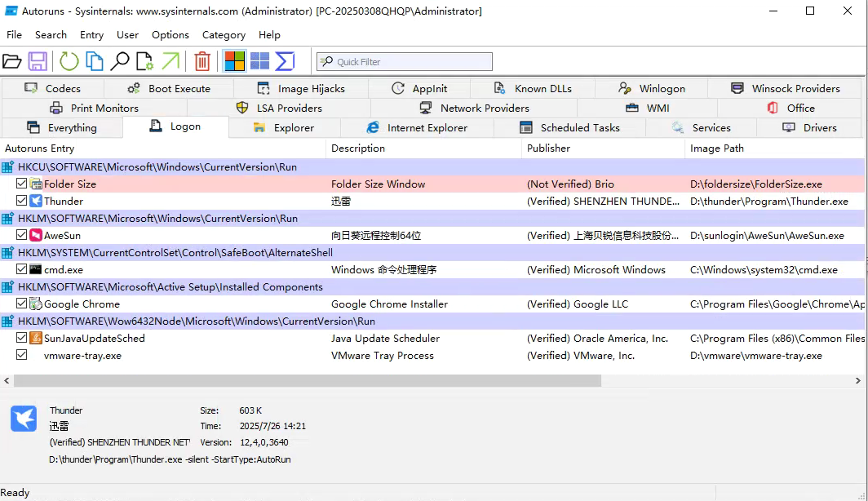
Task: Switch to the Everything tab
Action: pos(62,128)
